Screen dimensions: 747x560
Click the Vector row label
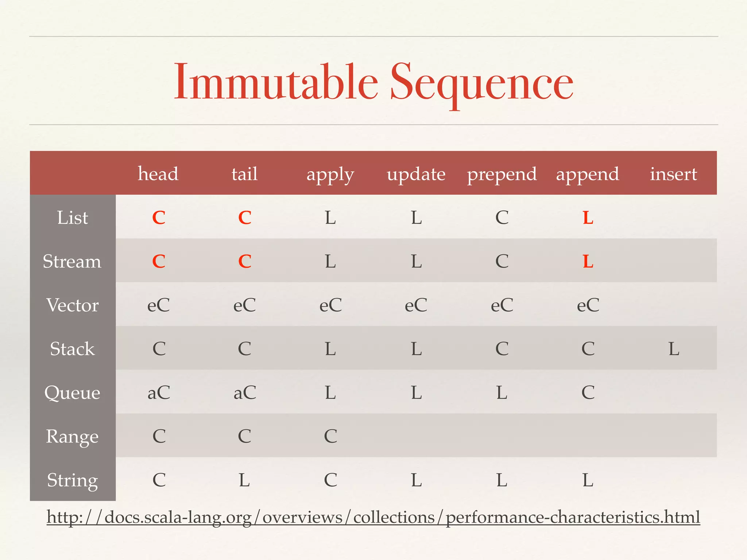click(73, 305)
